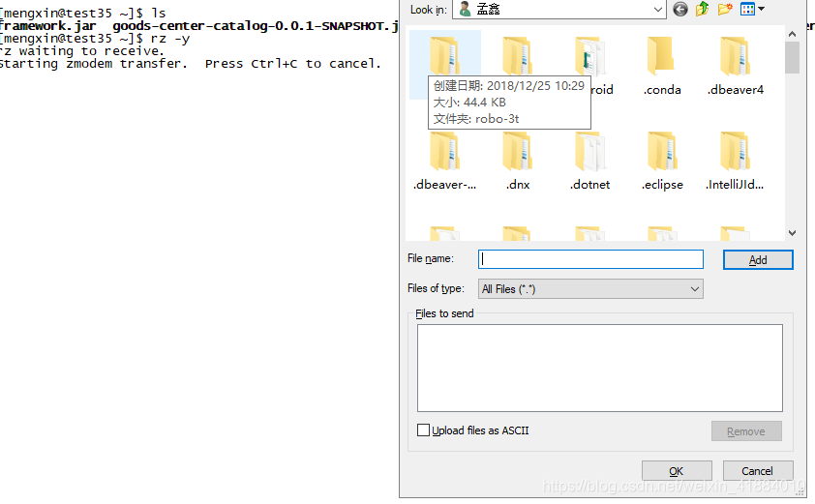Click the file list scrollbar thumb

pos(792,58)
